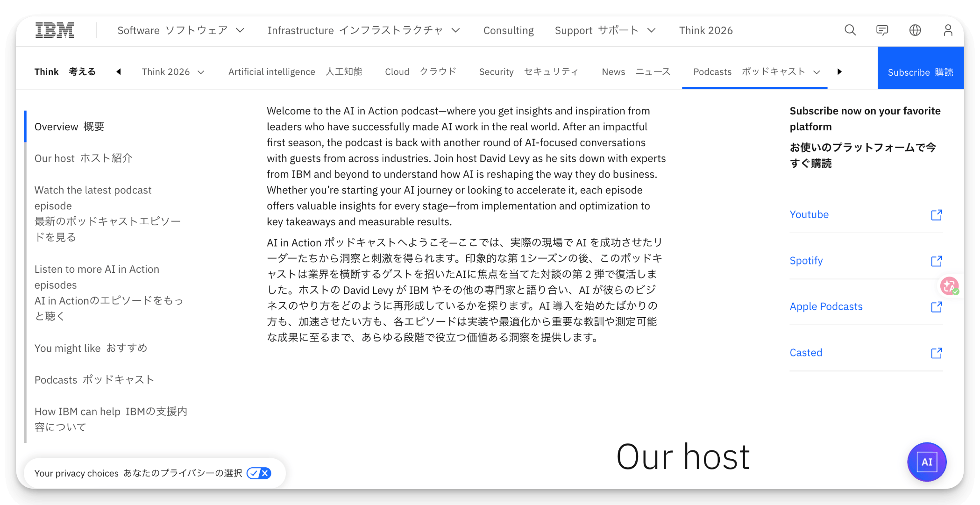Jump to Watch the latest podcast episode
The height and width of the screenshot is (505, 980).
click(107, 213)
